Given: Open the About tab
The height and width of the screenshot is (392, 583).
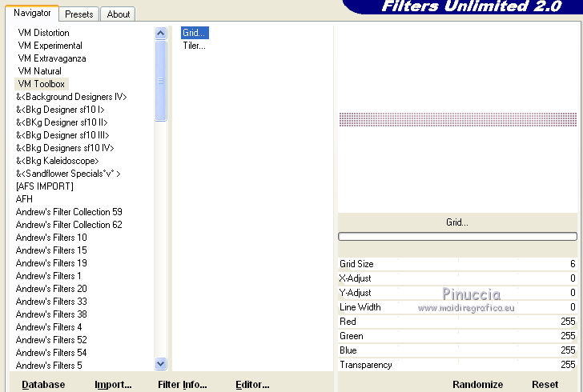Looking at the screenshot, I should tap(119, 14).
